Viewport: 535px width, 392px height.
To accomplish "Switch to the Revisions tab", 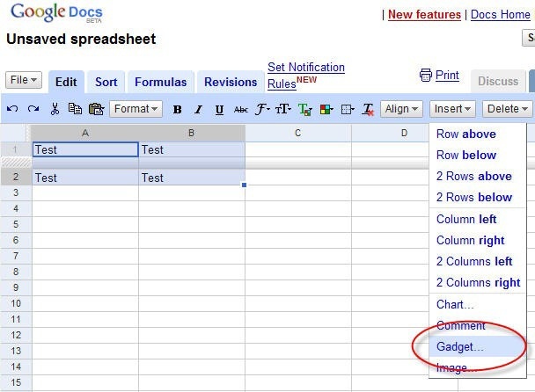I will click(231, 82).
